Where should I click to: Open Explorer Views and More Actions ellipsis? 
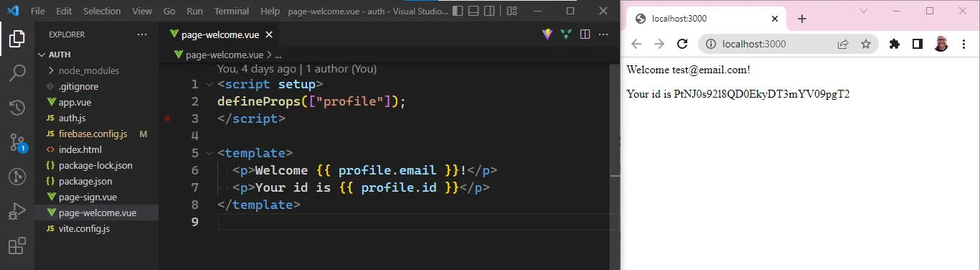143,34
